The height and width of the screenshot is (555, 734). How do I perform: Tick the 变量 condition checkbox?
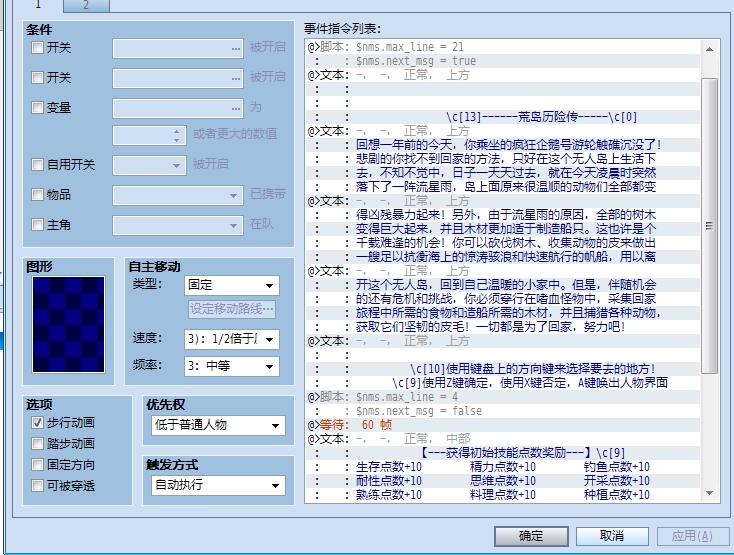pyautogui.click(x=37, y=108)
